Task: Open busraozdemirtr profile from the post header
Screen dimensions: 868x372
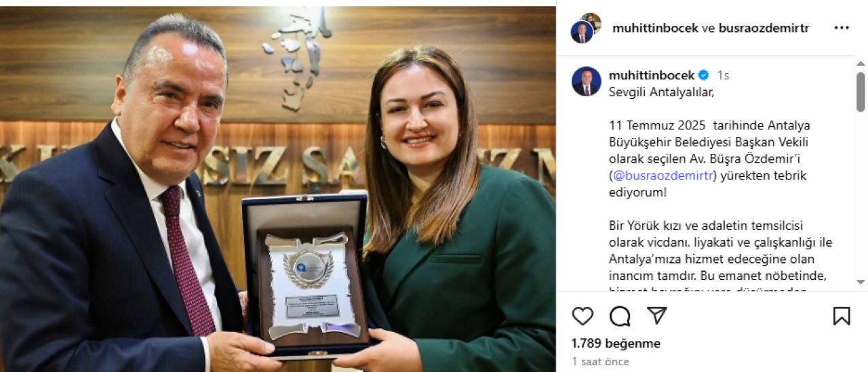Action: 764,28
